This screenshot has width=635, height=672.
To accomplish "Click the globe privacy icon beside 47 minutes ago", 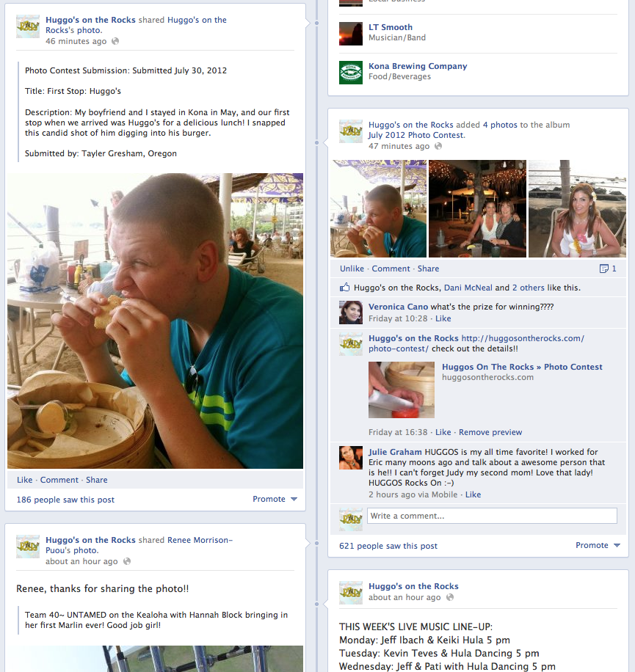I will click(x=438, y=146).
